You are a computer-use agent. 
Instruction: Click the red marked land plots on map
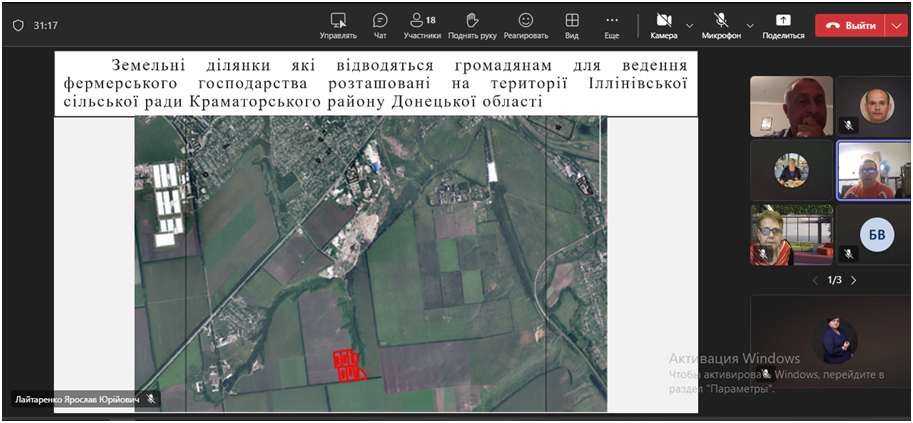tap(346, 365)
